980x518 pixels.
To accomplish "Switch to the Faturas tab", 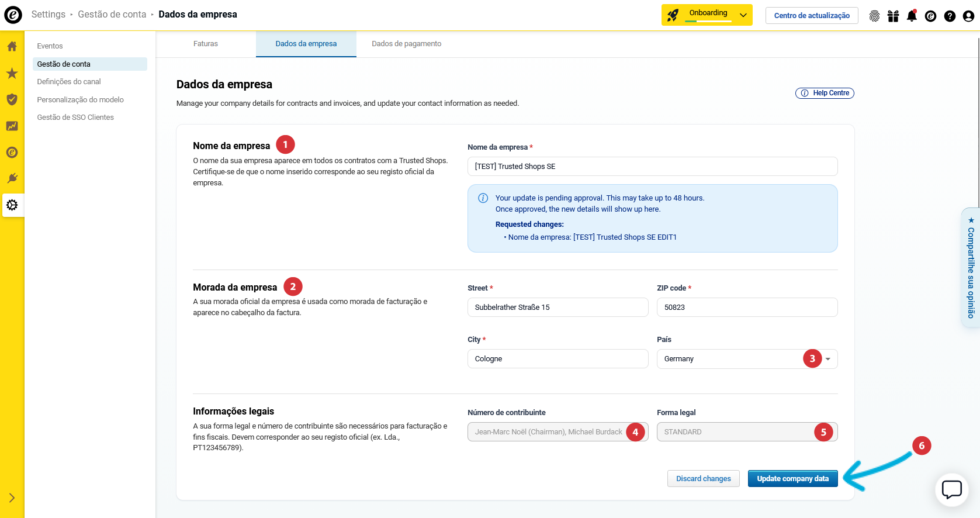I will click(x=206, y=44).
